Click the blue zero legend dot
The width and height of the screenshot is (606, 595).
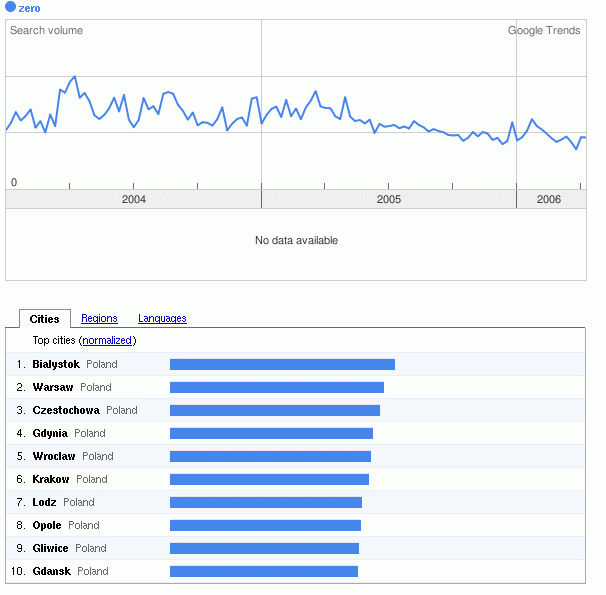(11, 8)
